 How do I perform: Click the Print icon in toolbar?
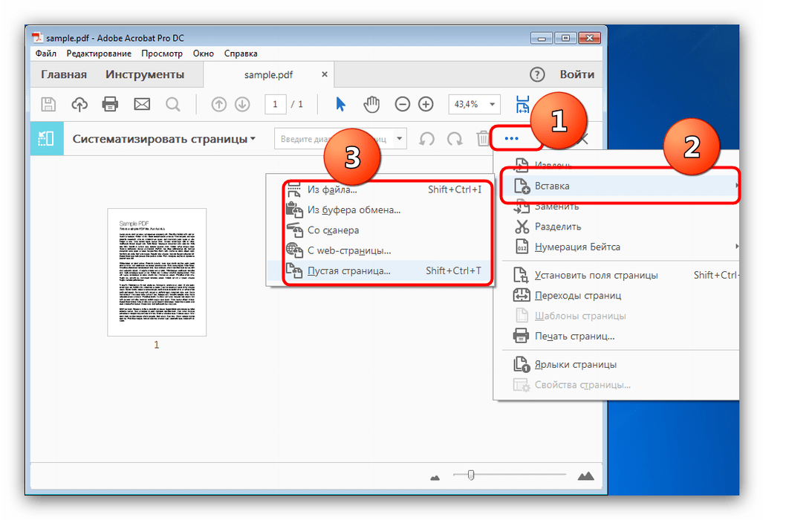pyautogui.click(x=110, y=104)
